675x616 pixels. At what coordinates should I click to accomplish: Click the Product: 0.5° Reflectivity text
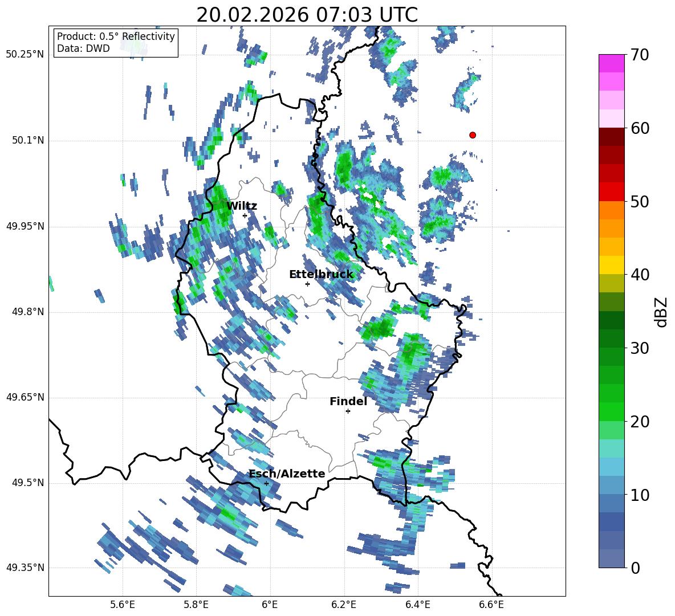coord(116,36)
